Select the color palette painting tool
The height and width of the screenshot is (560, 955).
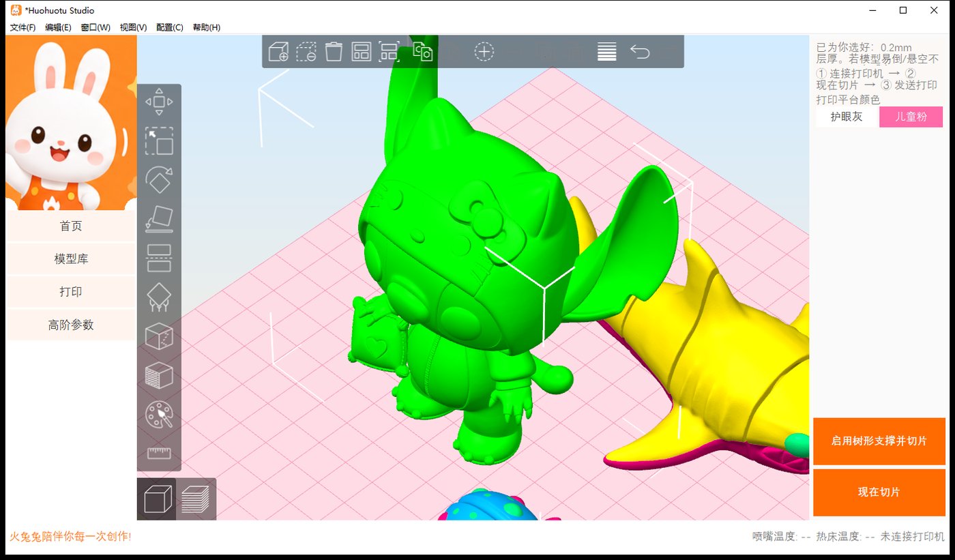click(x=159, y=414)
